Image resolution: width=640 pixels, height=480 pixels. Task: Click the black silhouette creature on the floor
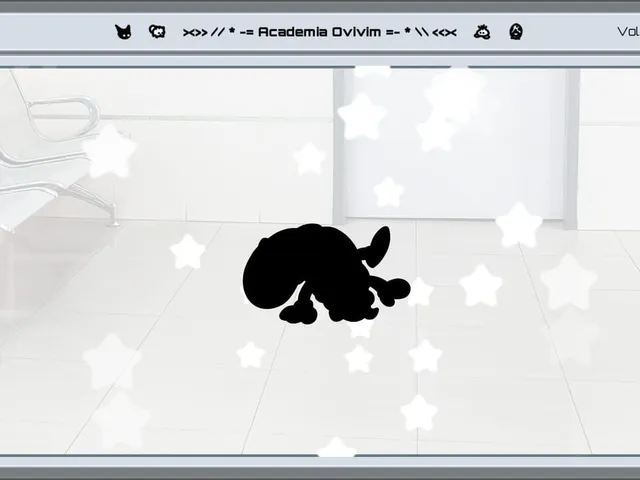pos(326,274)
